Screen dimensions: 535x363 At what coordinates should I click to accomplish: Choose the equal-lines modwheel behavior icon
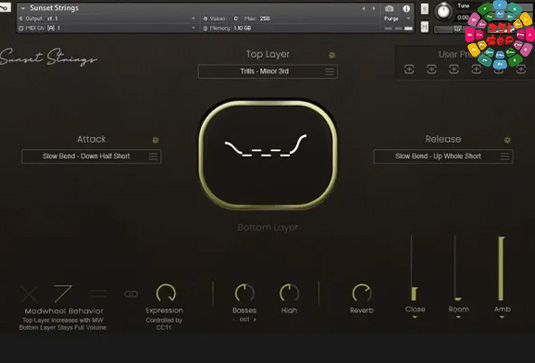pyautogui.click(x=98, y=293)
